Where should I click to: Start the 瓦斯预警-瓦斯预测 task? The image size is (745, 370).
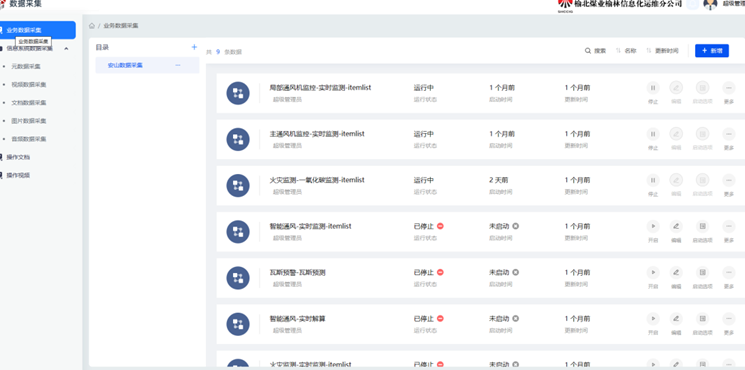tap(653, 273)
